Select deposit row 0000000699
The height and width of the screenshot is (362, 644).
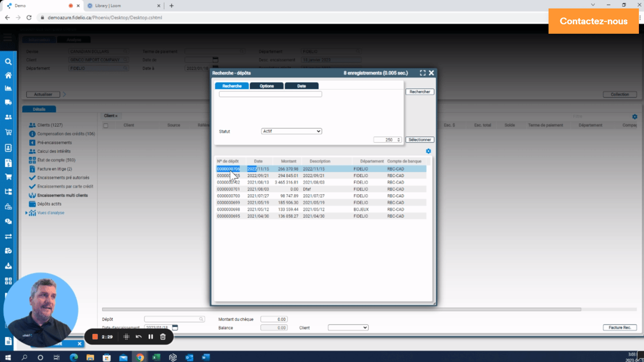[x=321, y=203]
